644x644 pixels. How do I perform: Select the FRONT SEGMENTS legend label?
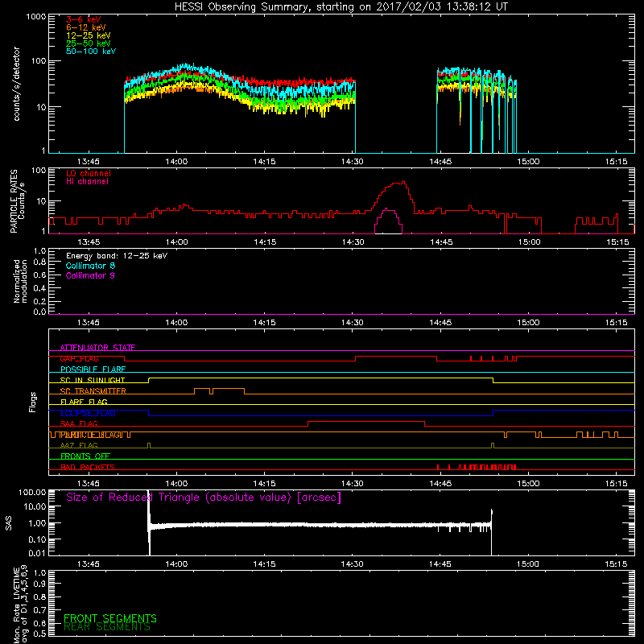coord(110,618)
